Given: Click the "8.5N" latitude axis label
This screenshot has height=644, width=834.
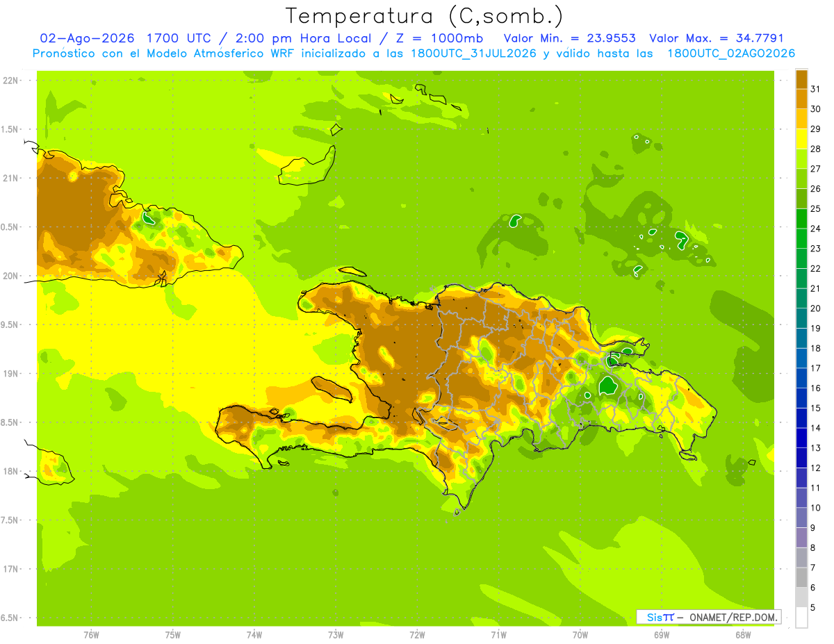Looking at the screenshot, I should point(10,422).
